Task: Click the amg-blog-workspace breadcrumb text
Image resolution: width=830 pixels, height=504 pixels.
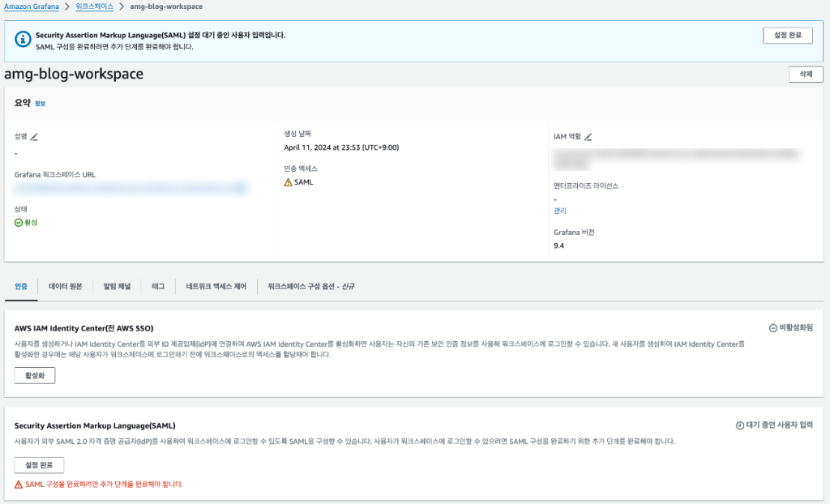Action: tap(166, 6)
